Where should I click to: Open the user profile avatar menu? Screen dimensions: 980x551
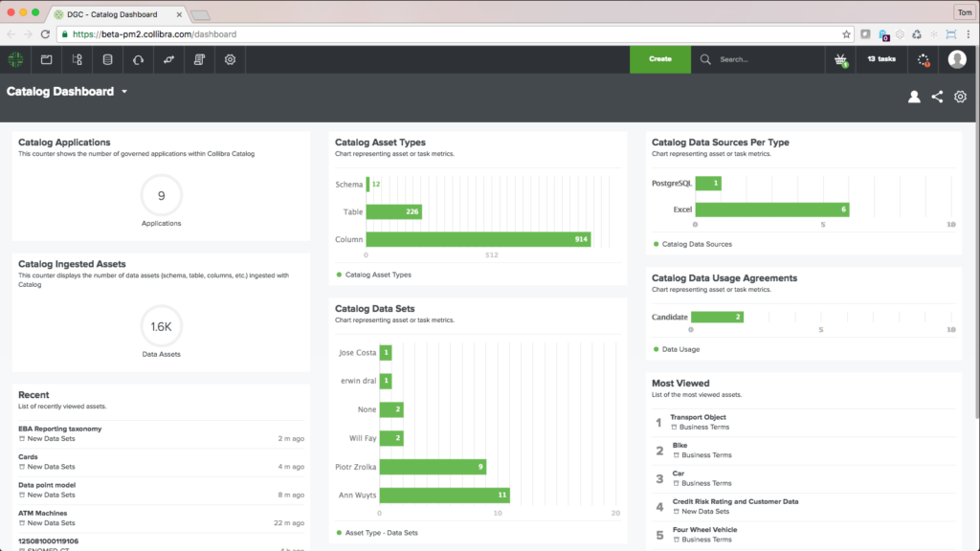[957, 58]
